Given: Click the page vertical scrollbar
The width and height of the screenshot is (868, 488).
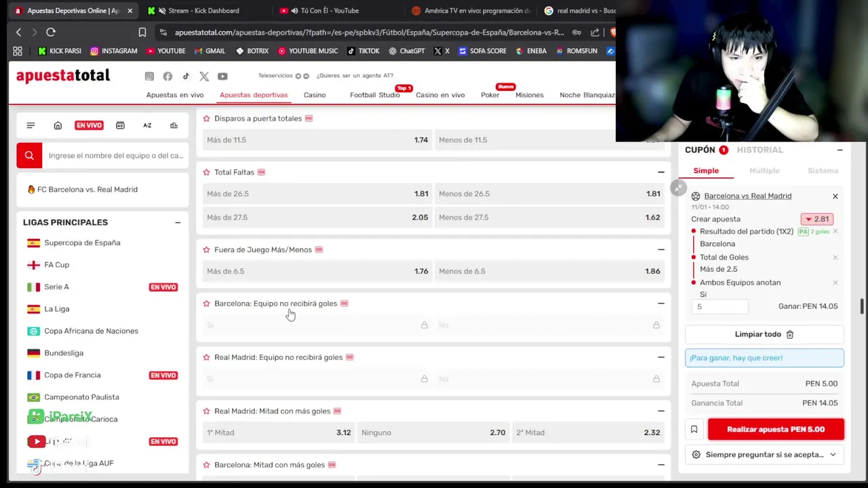Looking at the screenshot, I should 863,306.
